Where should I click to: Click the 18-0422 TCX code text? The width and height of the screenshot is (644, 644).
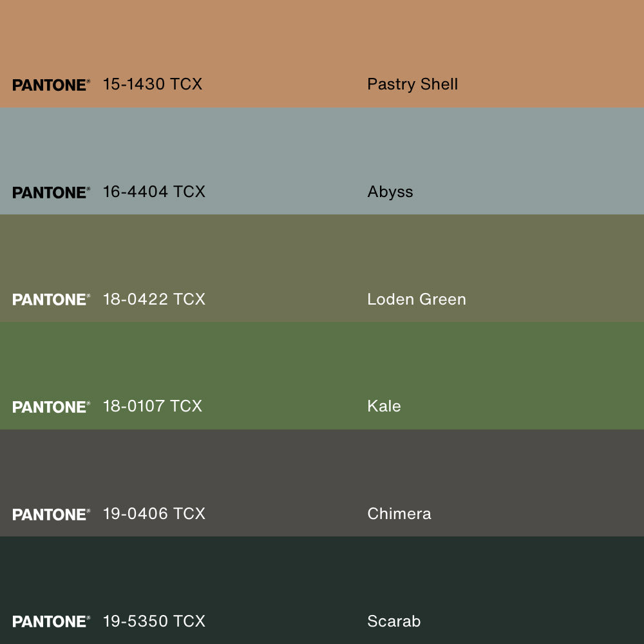click(154, 299)
